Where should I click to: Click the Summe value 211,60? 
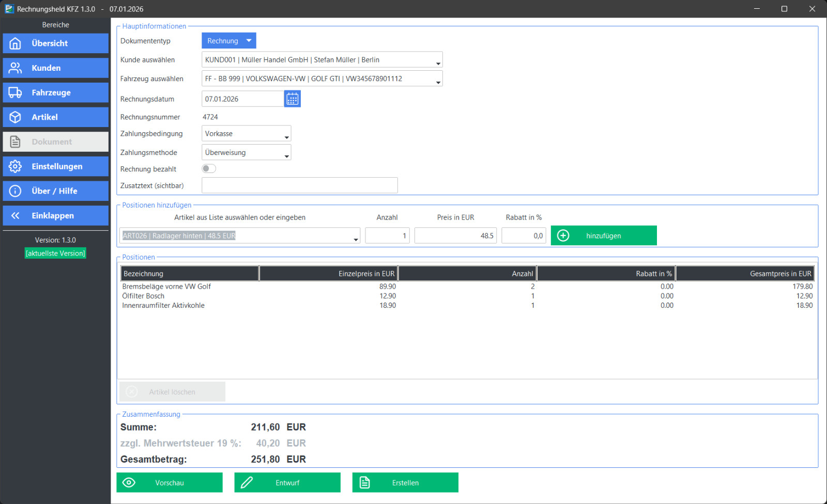(265, 427)
